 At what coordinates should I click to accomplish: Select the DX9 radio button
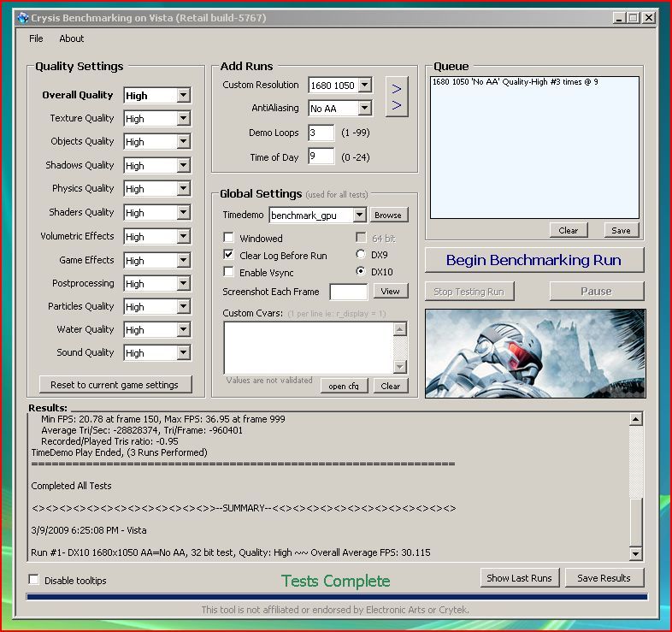tap(361, 254)
